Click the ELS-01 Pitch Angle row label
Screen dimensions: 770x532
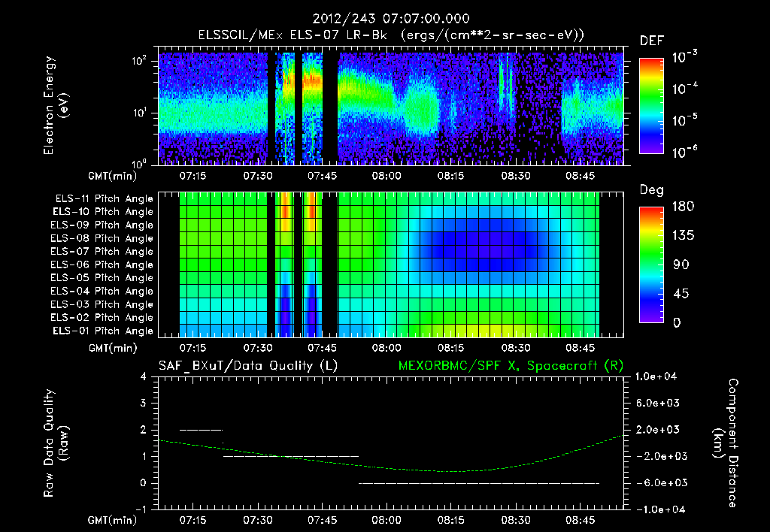[x=103, y=331]
